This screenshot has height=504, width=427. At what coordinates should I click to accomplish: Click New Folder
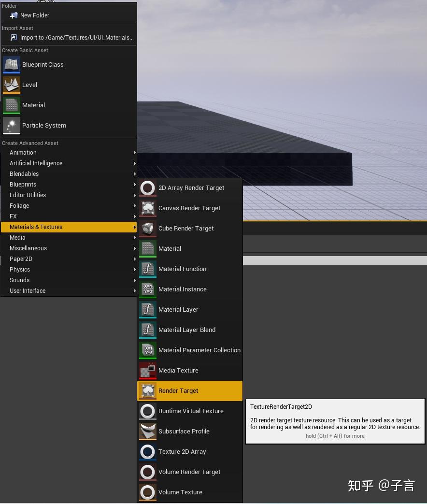click(34, 15)
